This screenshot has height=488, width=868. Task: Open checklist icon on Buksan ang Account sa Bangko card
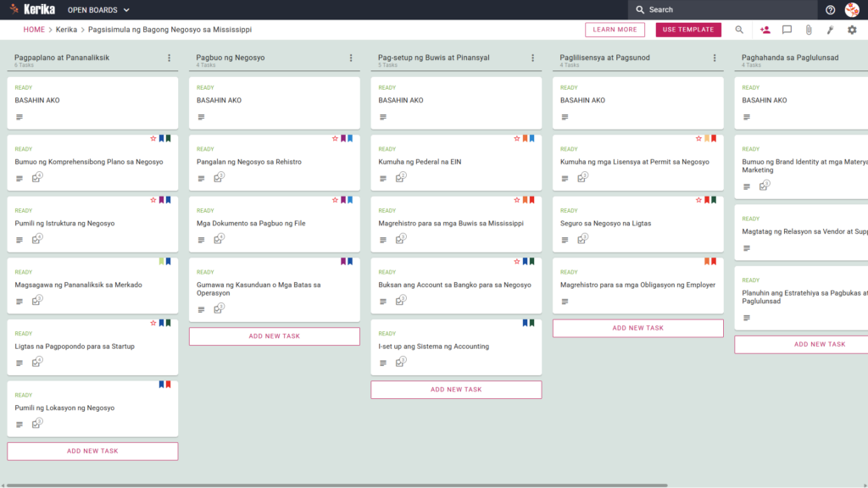[x=400, y=301]
